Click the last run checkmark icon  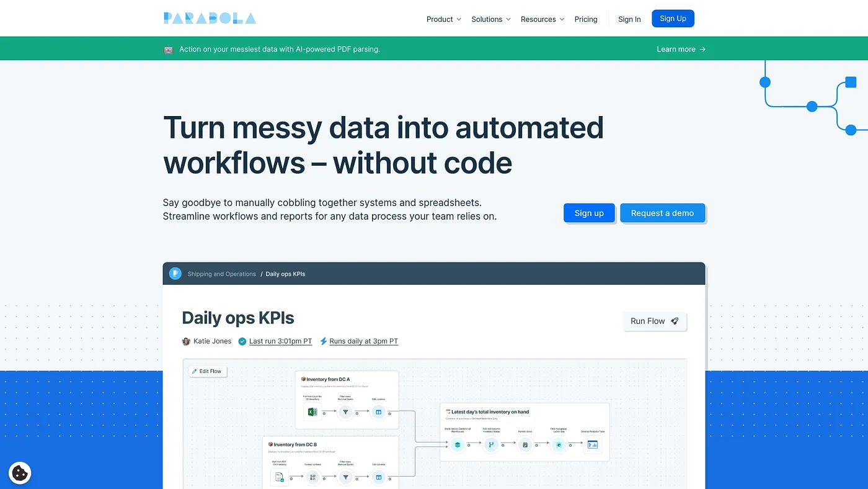(x=242, y=341)
